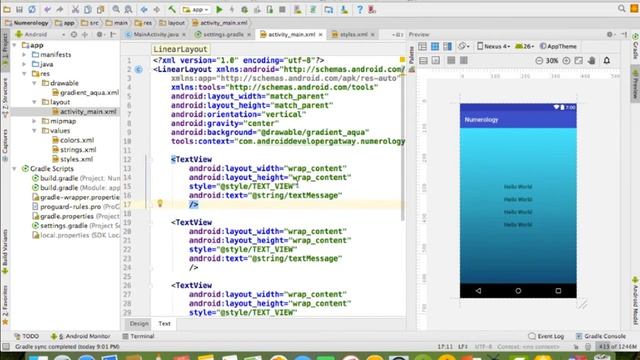The height and width of the screenshot is (360, 640).
Task: Click the Stop square icon
Action: (282, 9)
